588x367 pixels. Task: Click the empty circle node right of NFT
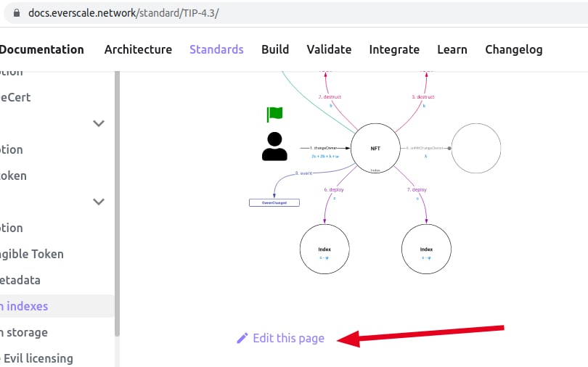tap(476, 148)
